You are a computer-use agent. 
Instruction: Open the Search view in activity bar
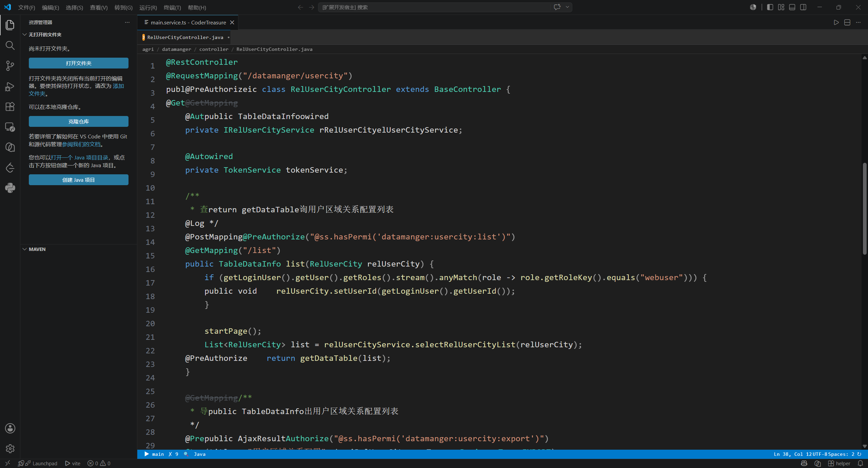point(10,45)
